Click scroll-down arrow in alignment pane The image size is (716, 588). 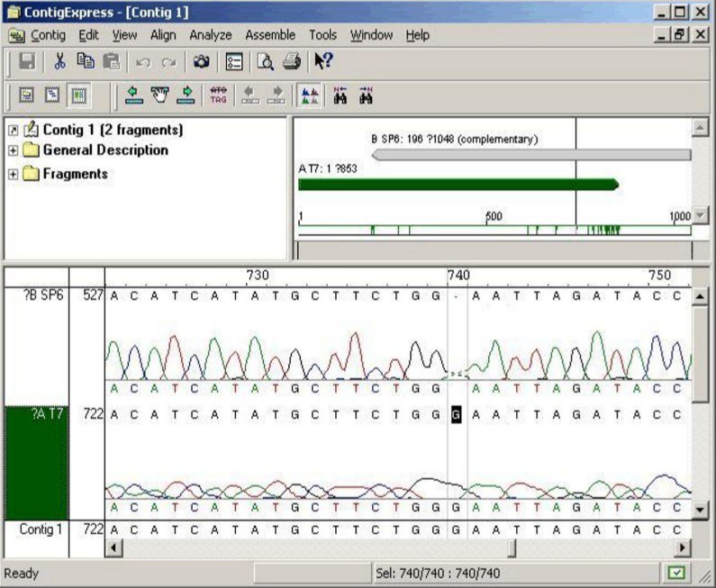pyautogui.click(x=700, y=509)
